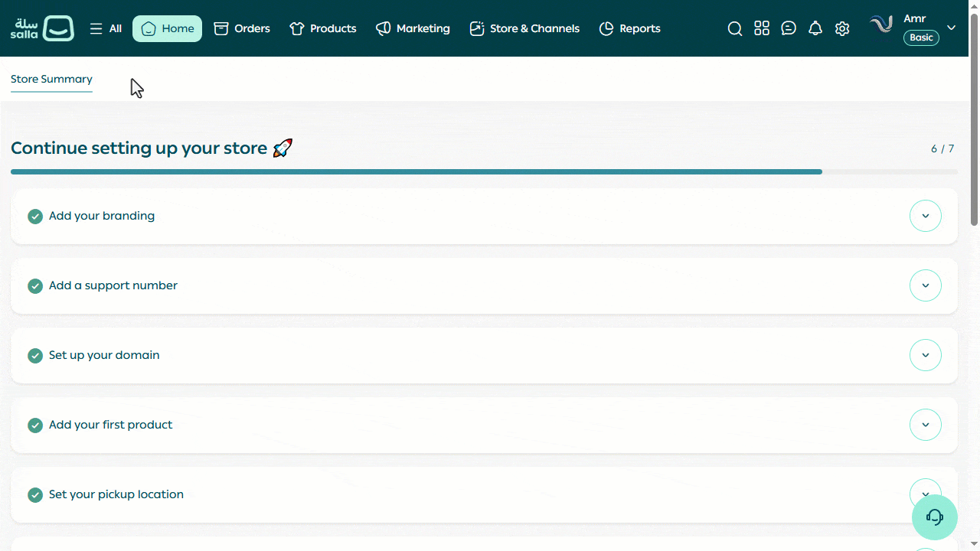This screenshot has width=980, height=551.
Task: Expand the Set your pickup location step
Action: (926, 490)
